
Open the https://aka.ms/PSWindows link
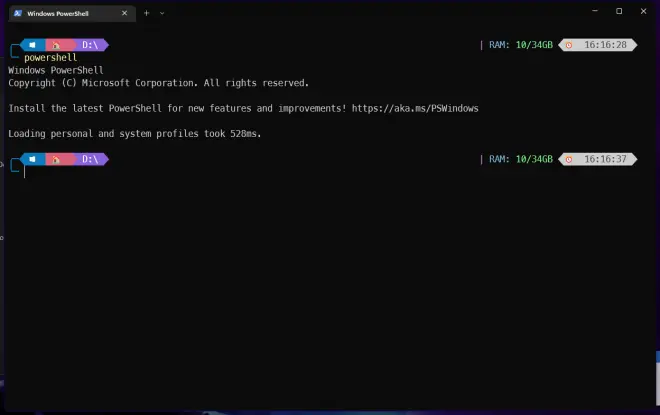pyautogui.click(x=415, y=109)
